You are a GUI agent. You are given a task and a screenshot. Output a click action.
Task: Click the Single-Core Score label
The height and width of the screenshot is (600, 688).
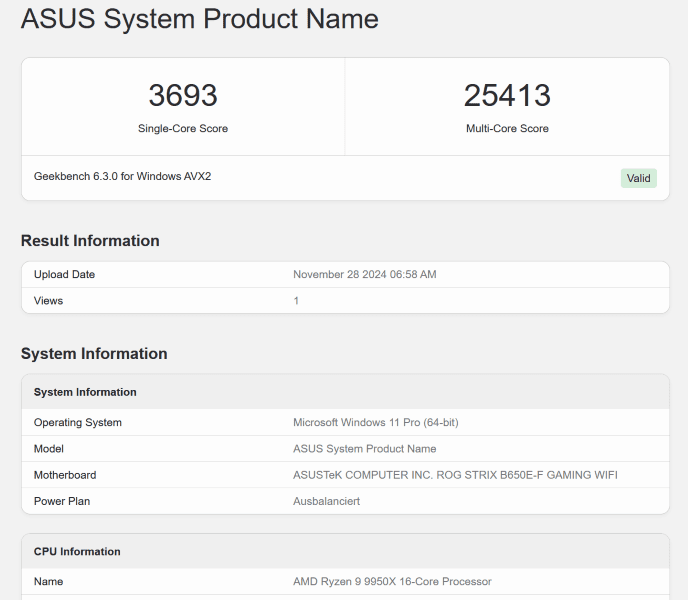pos(183,129)
